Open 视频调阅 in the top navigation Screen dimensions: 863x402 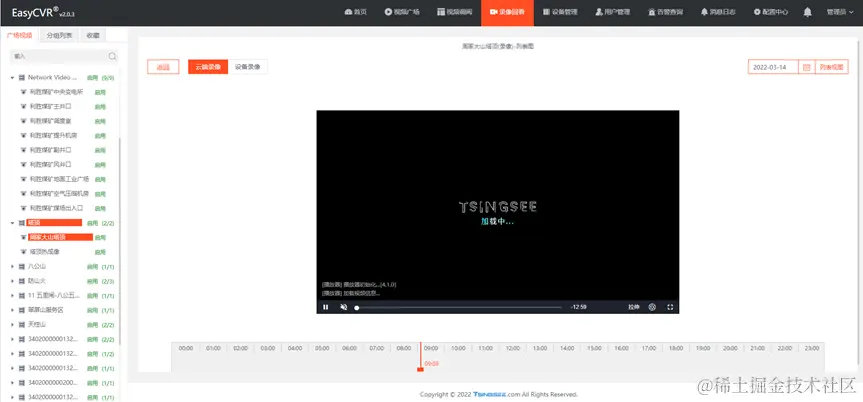click(x=455, y=12)
